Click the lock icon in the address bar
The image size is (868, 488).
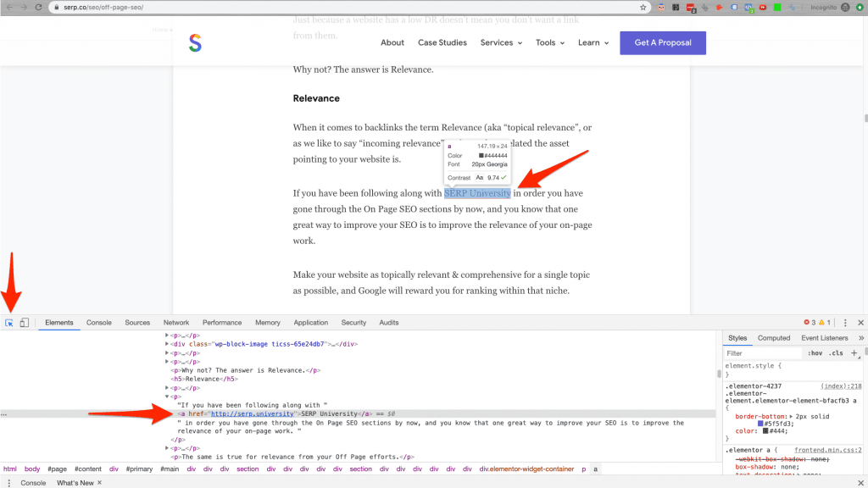pos(57,7)
